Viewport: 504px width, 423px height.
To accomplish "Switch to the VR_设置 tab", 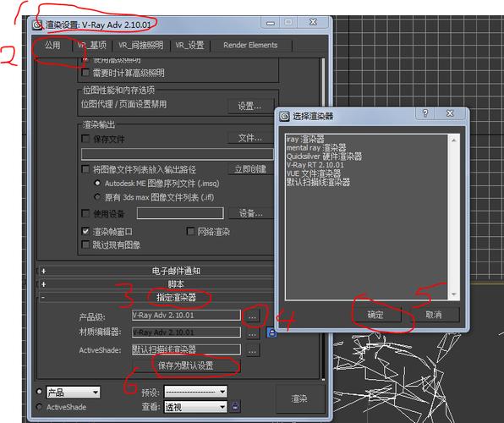I will 189,46.
